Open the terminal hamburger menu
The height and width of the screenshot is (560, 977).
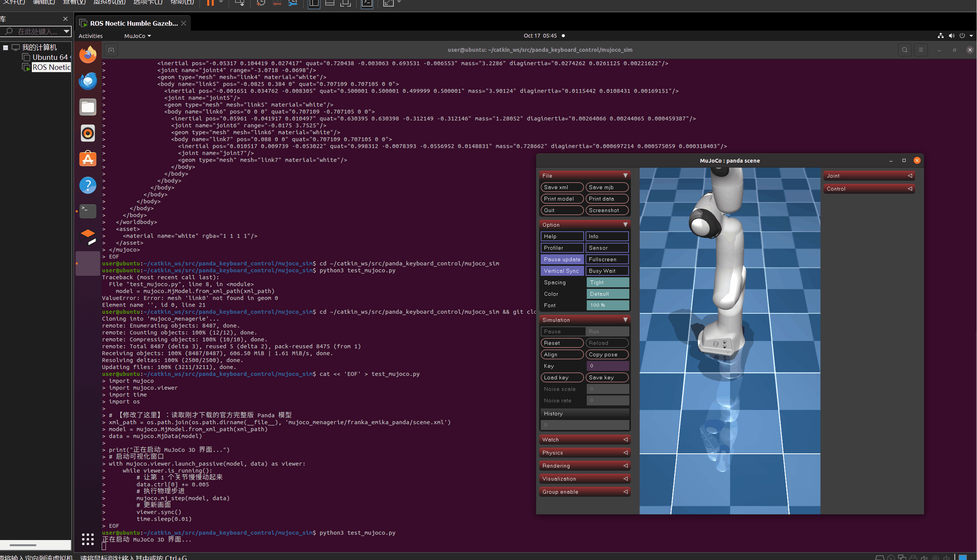coord(921,49)
